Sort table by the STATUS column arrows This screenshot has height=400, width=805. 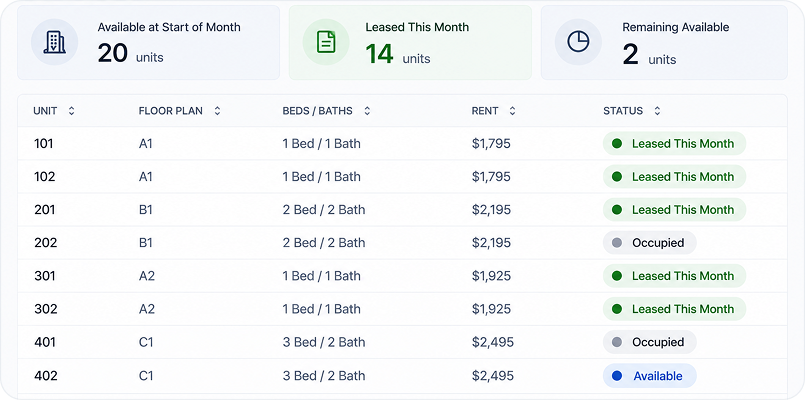657,111
